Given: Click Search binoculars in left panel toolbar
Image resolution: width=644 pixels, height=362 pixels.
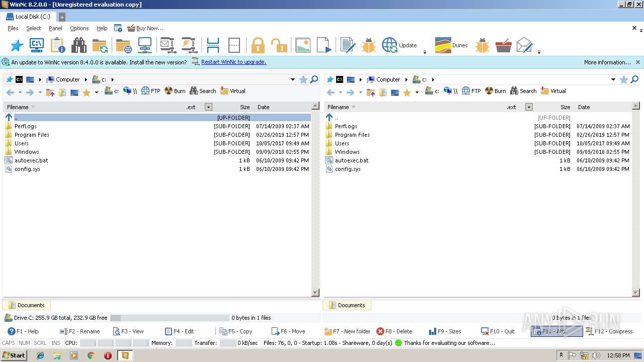Looking at the screenshot, I should click(x=203, y=91).
